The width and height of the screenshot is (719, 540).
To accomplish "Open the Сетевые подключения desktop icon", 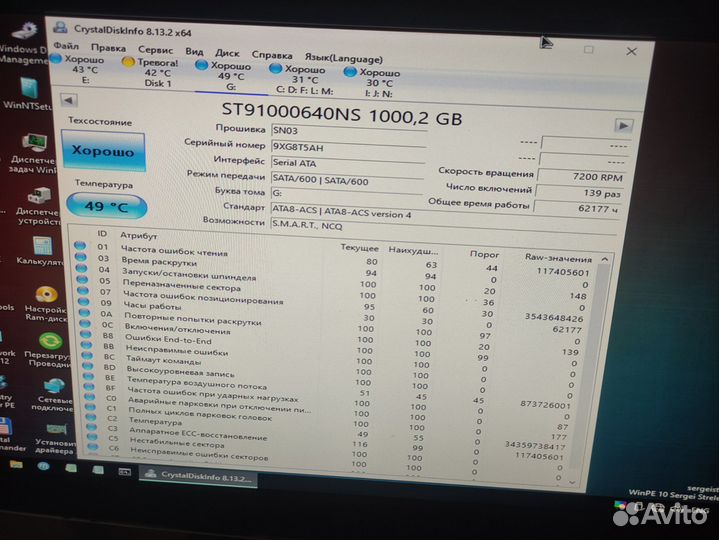I will click(x=52, y=394).
